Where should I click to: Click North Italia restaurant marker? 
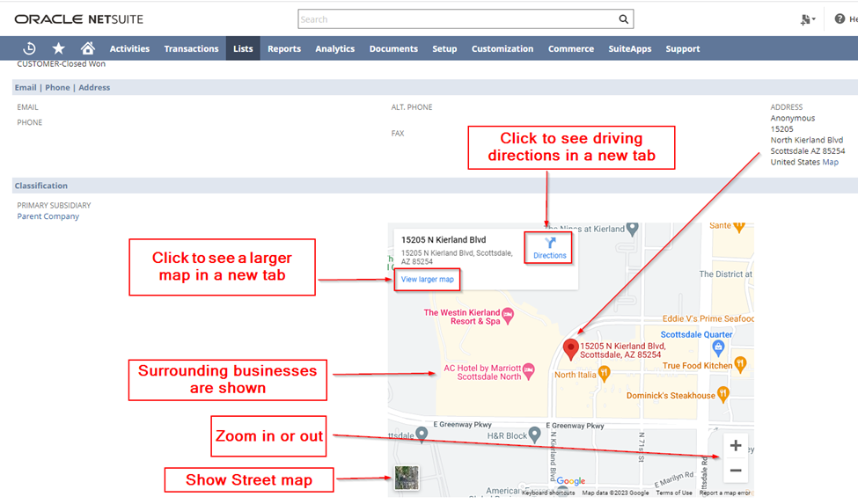tap(604, 374)
